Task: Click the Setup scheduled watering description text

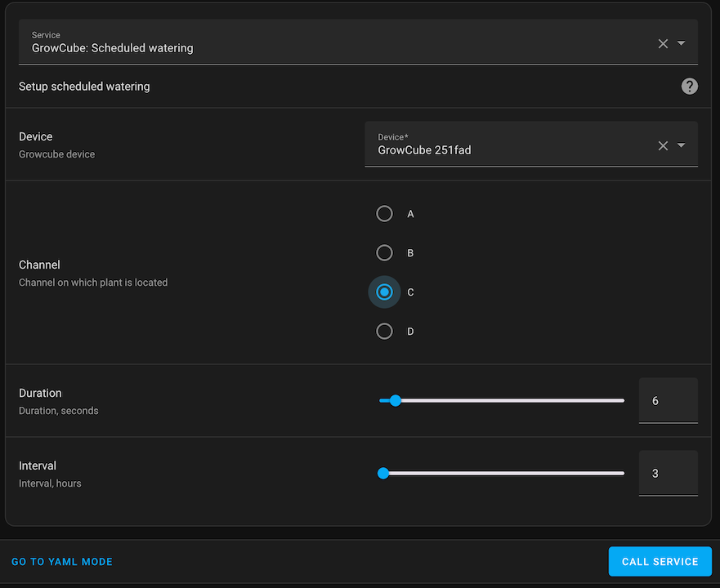Action: tap(84, 87)
